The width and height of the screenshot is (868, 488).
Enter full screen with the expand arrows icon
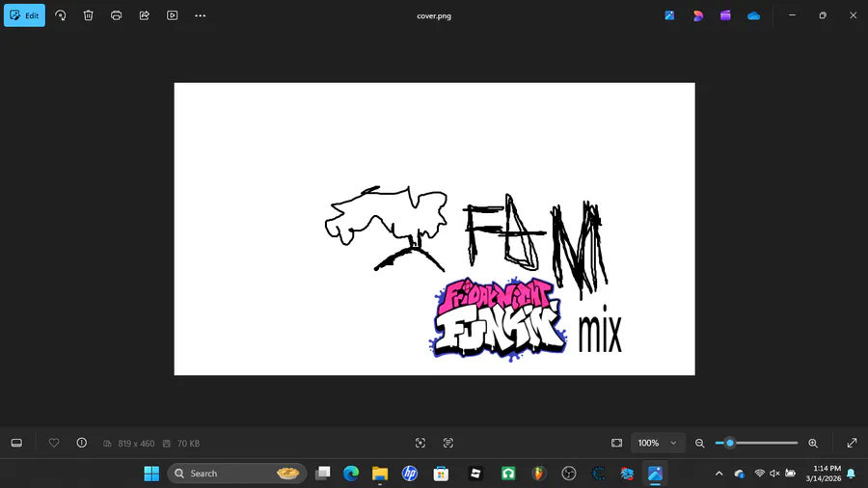tap(852, 443)
